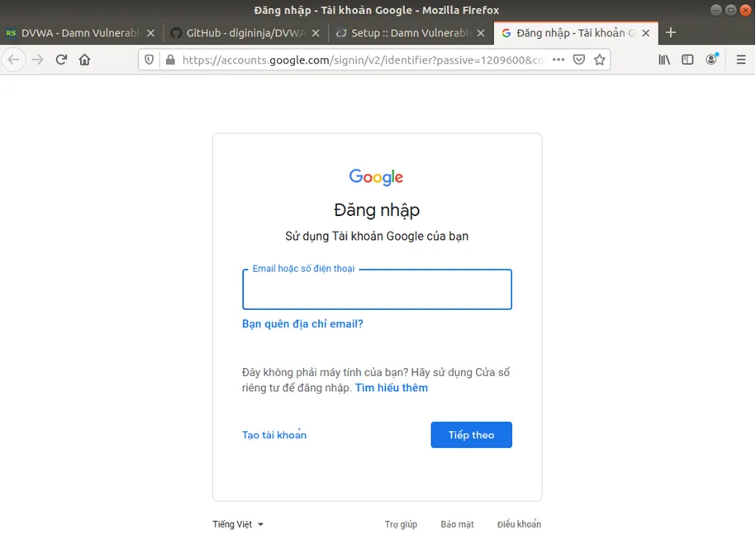Maximize the Firefox window

point(731,10)
